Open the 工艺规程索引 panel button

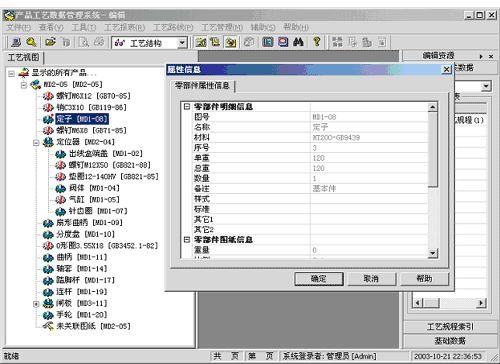(450, 327)
